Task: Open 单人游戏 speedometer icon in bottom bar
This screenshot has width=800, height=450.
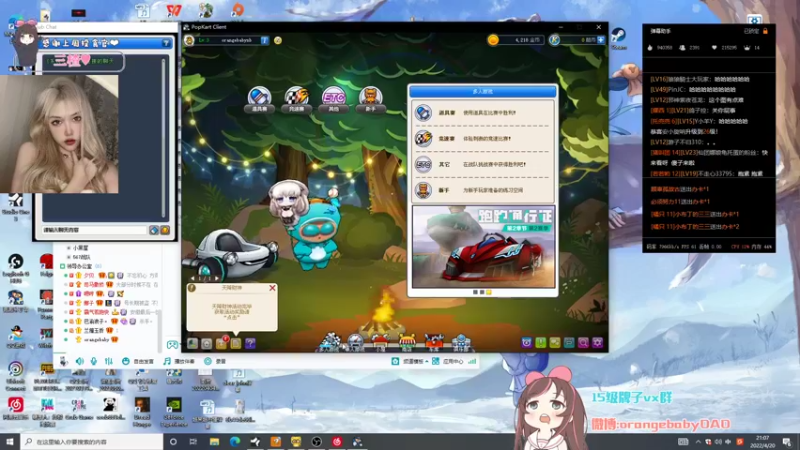Action: coord(355,342)
